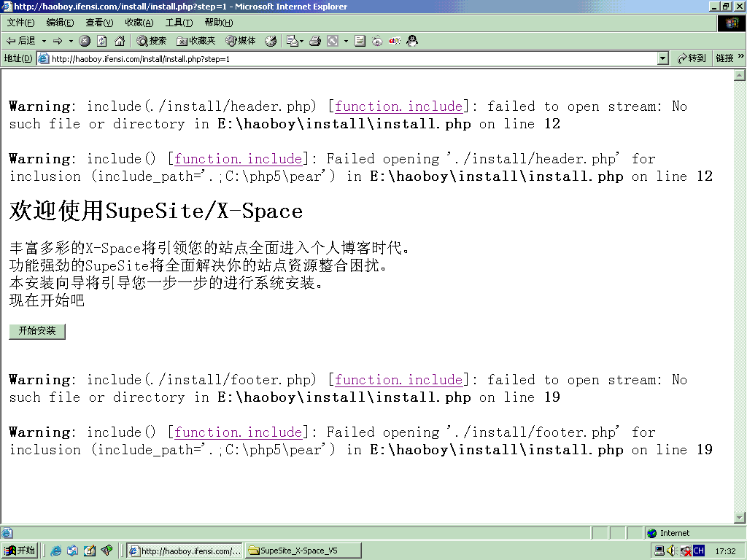Click the tray icon with red X
Image resolution: width=747 pixels, height=560 pixels.
[x=686, y=551]
